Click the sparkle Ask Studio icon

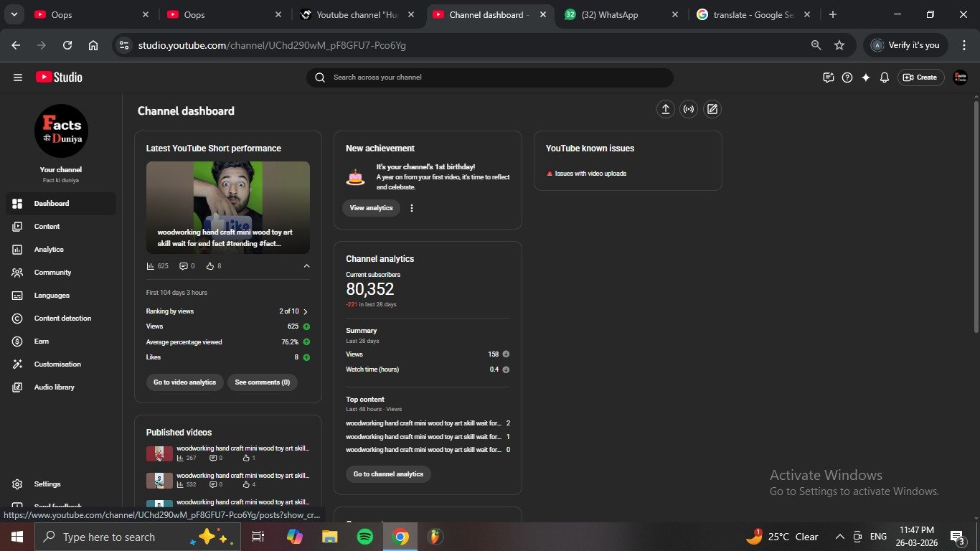(x=866, y=77)
